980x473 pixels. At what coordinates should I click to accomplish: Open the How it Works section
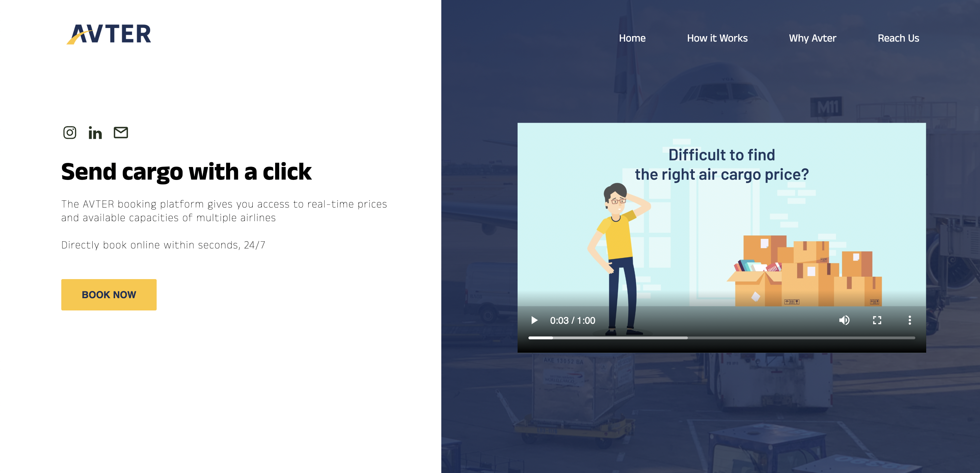(x=717, y=38)
